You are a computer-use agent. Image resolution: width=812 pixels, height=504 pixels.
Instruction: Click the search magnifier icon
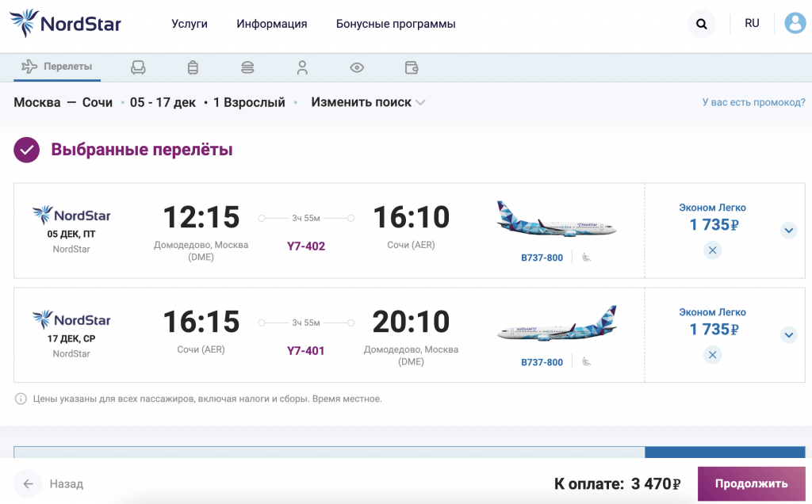click(x=701, y=24)
